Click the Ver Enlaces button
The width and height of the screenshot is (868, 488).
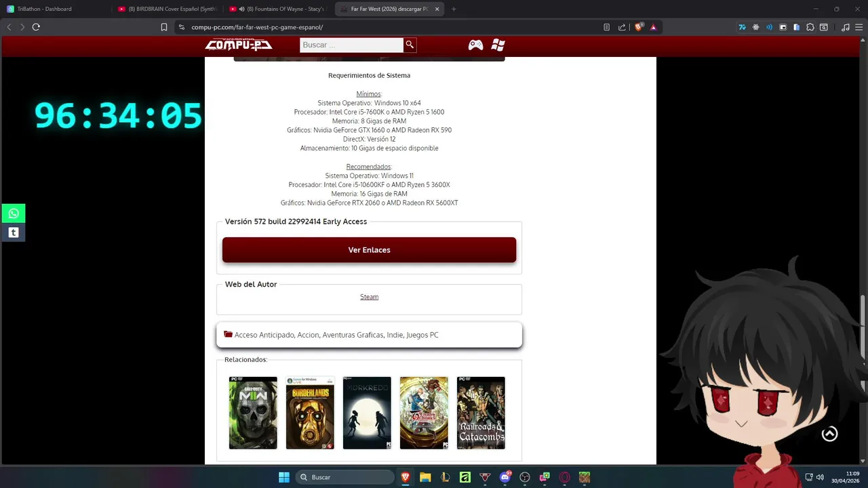click(369, 249)
